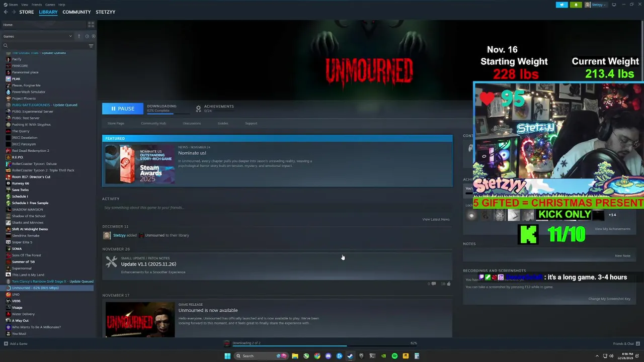Open Achievements trophy icon section

tap(198, 109)
